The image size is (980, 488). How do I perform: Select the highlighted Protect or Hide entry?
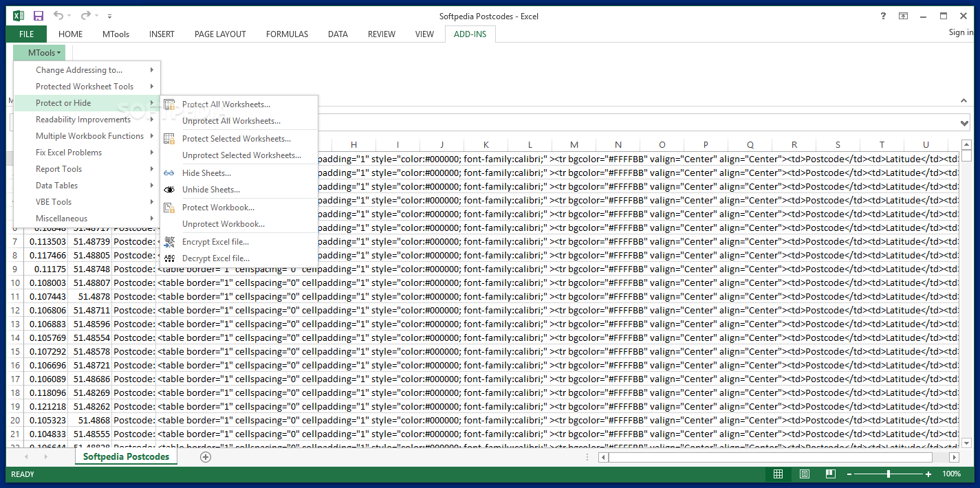[x=87, y=103]
